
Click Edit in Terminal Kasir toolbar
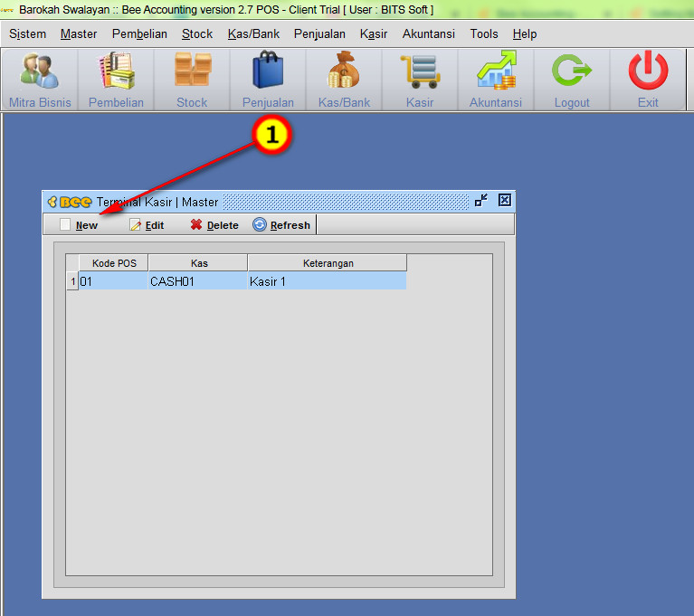coord(147,225)
